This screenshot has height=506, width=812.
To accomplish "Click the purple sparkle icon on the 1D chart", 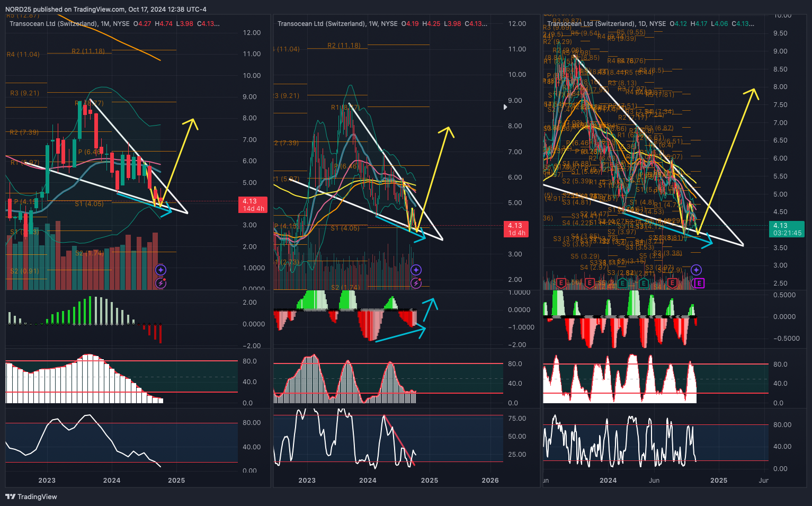I will point(696,270).
